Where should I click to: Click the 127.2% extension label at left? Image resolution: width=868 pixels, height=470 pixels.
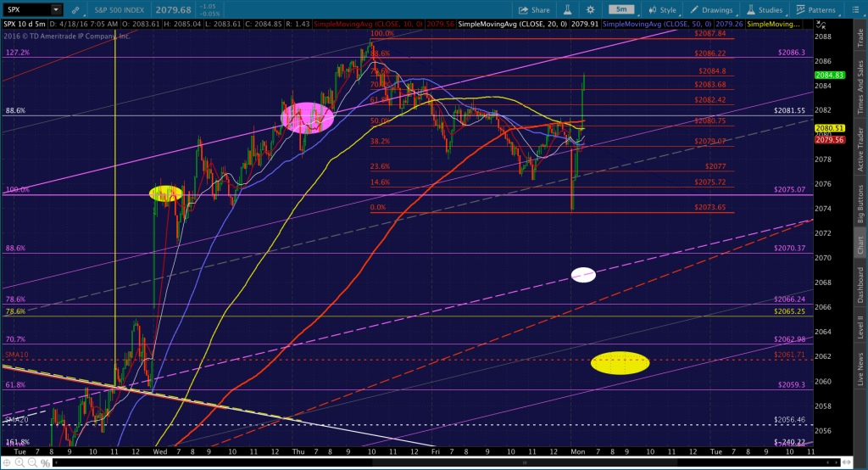(x=18, y=53)
